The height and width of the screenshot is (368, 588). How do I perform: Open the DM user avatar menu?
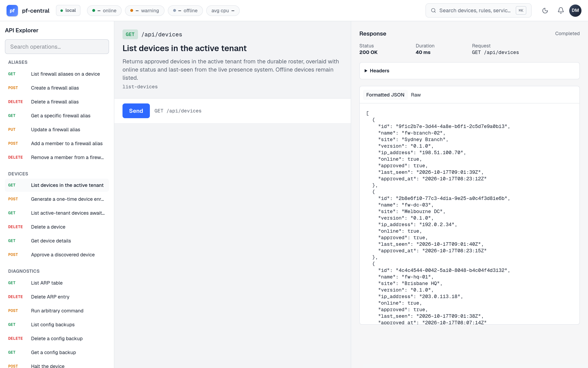(575, 10)
